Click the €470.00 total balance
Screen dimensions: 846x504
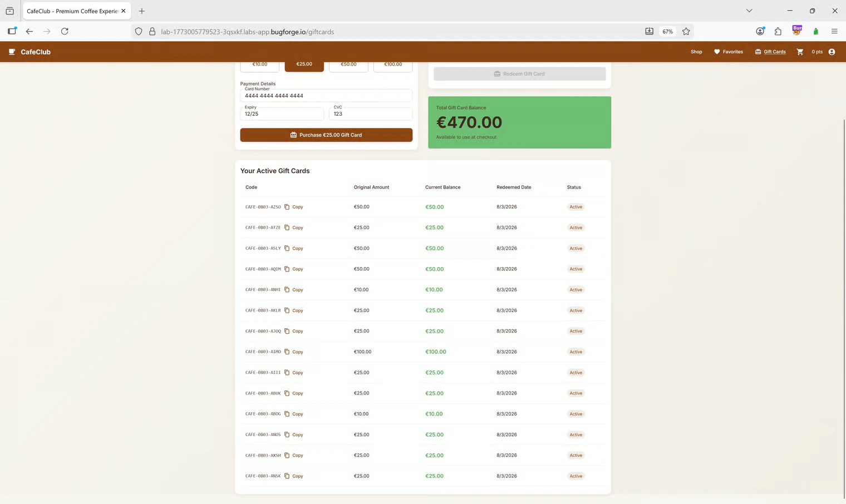coord(469,122)
